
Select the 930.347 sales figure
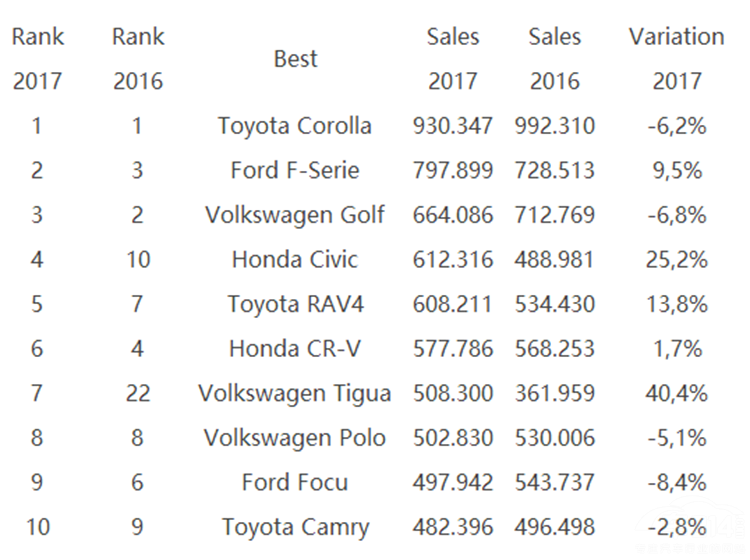click(452, 126)
